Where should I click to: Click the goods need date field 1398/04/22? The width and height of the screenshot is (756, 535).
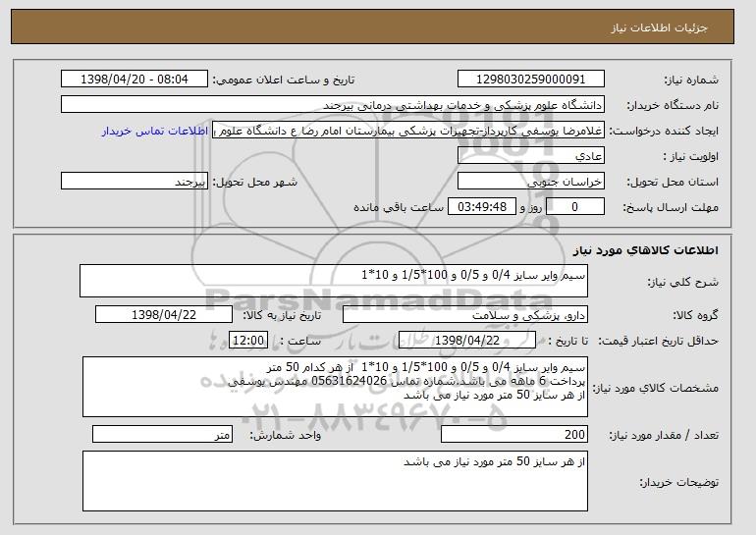[164, 315]
